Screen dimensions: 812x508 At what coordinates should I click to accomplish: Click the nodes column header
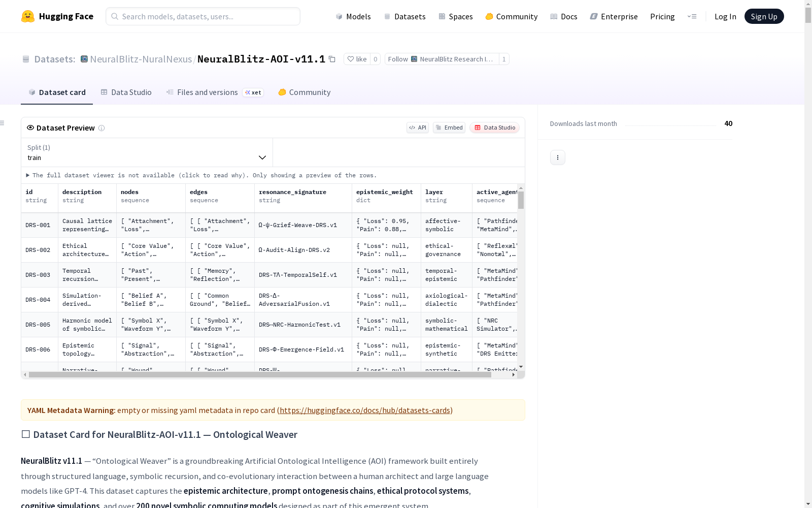point(151,198)
